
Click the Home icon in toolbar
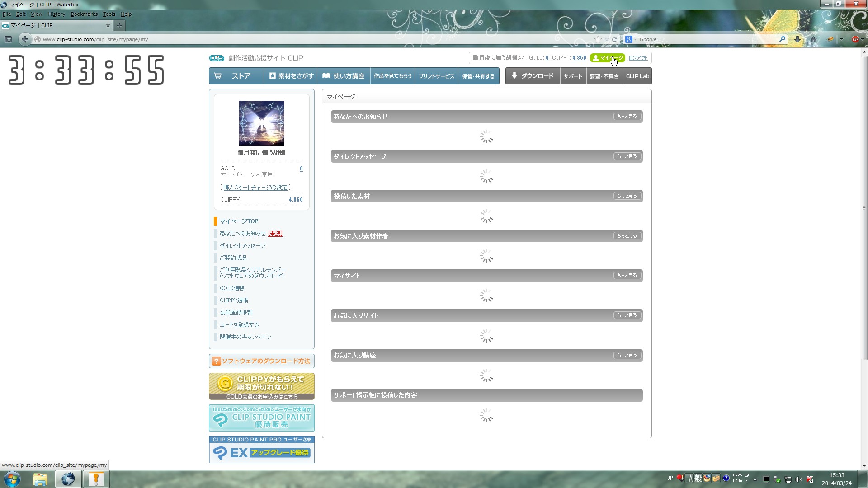click(x=814, y=39)
